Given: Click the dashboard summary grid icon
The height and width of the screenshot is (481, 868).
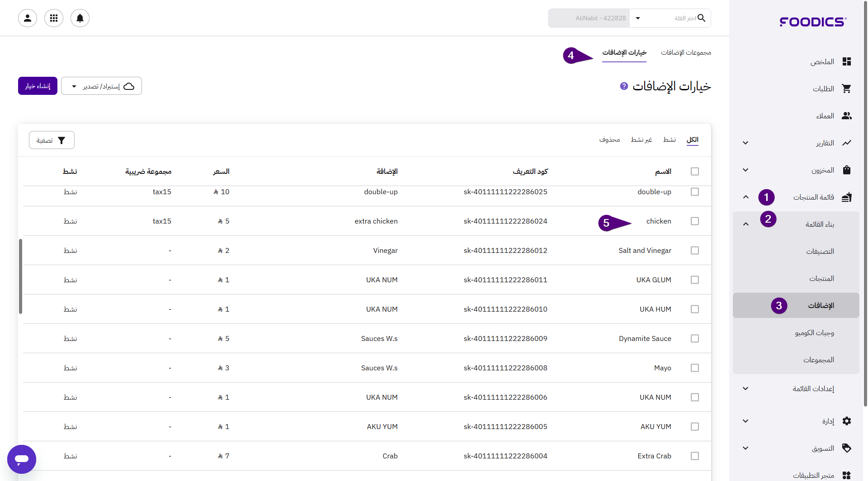Looking at the screenshot, I should click(x=846, y=61).
